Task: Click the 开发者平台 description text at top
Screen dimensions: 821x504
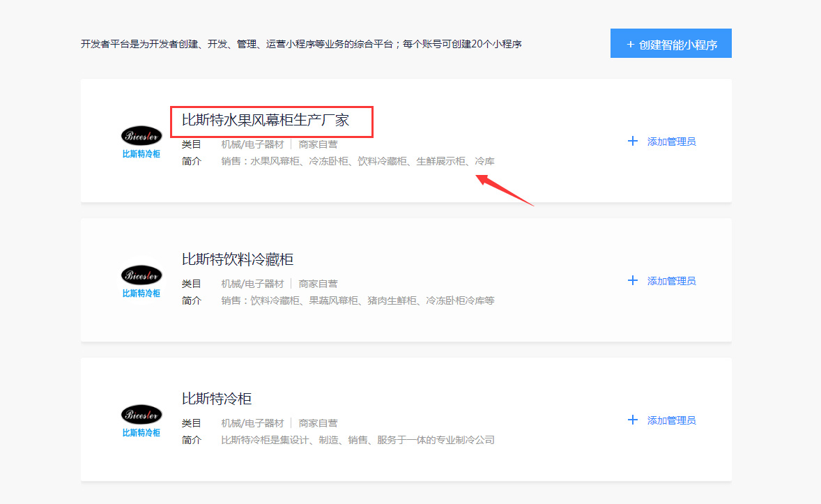Action: 301,44
